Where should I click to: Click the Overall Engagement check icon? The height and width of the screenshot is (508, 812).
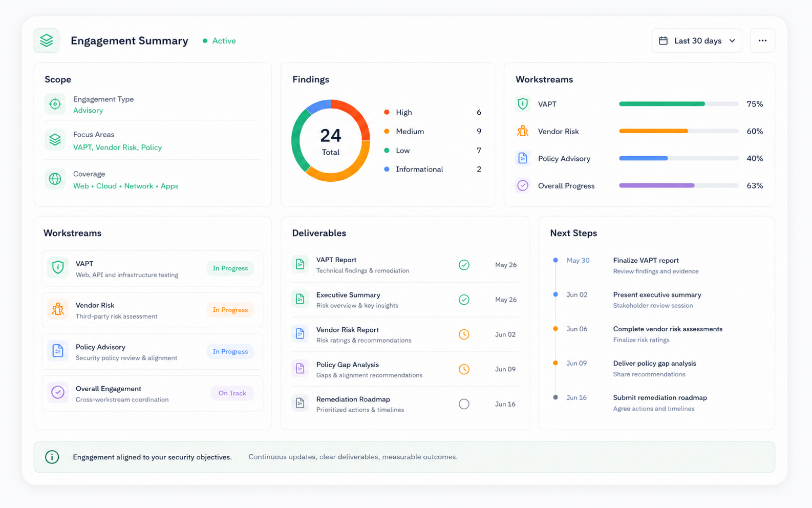pyautogui.click(x=58, y=393)
